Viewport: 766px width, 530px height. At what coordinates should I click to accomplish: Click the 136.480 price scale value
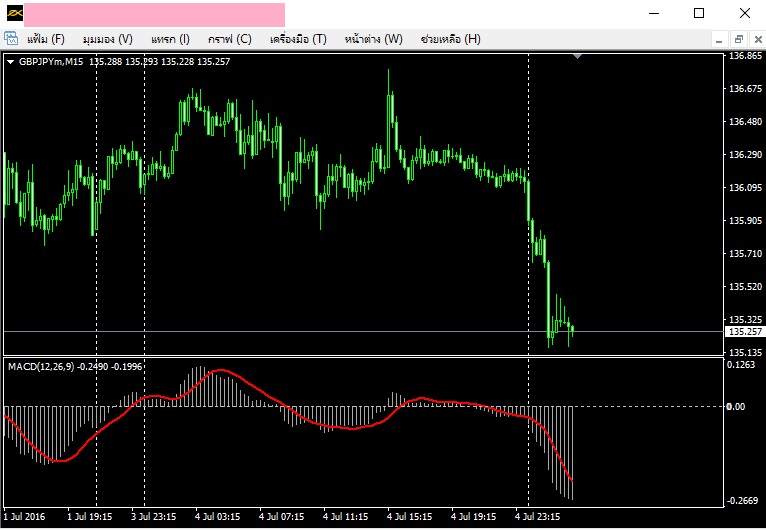pos(745,122)
